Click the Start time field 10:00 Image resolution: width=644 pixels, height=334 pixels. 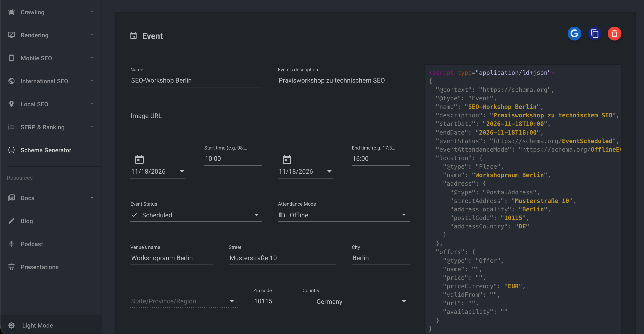pyautogui.click(x=233, y=159)
